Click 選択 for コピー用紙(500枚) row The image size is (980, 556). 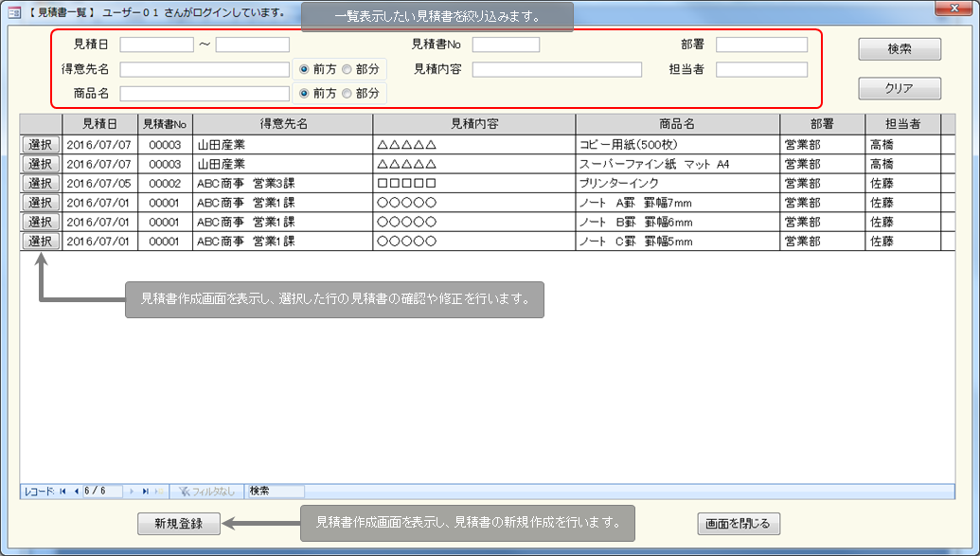pos(41,145)
